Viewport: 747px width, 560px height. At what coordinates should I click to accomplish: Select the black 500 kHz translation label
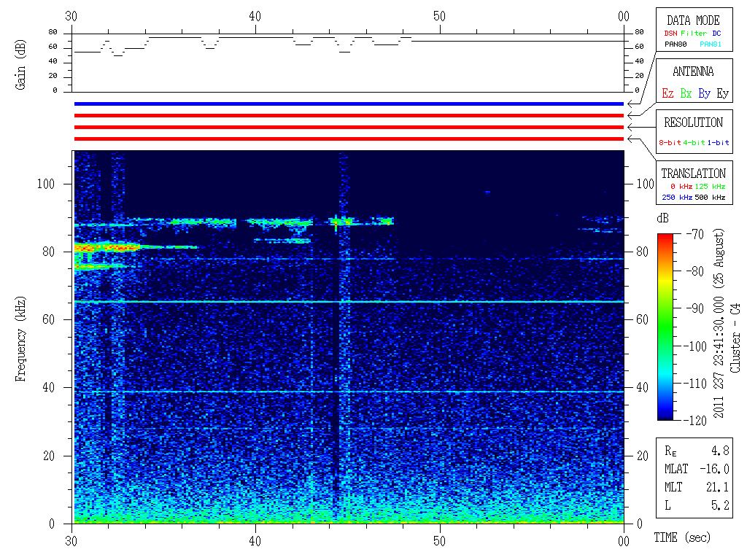[x=710, y=197]
